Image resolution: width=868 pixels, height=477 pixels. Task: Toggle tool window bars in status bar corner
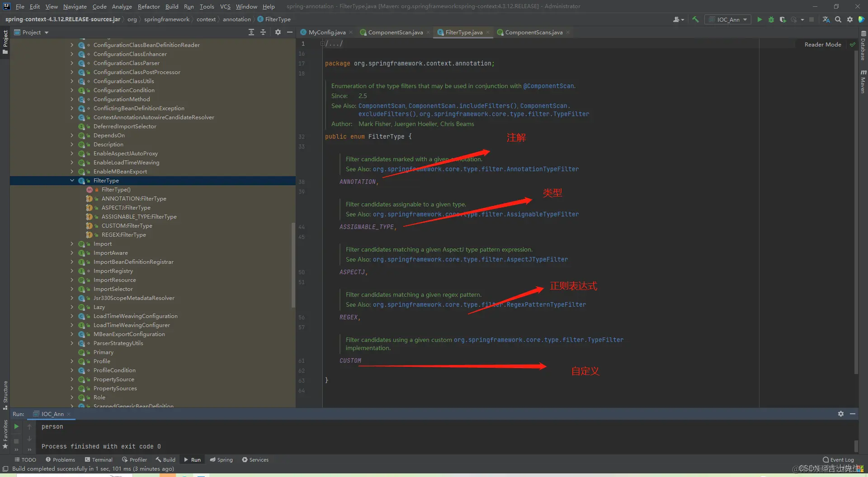5,469
